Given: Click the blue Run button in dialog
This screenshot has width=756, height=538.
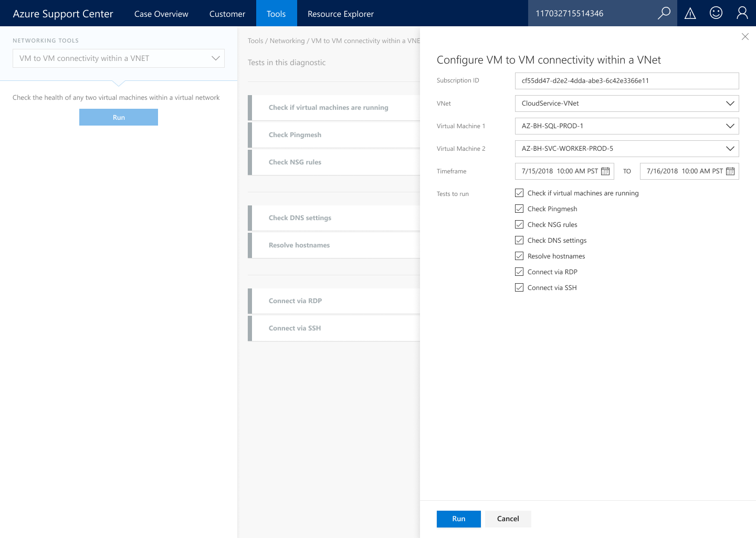Looking at the screenshot, I should [459, 519].
